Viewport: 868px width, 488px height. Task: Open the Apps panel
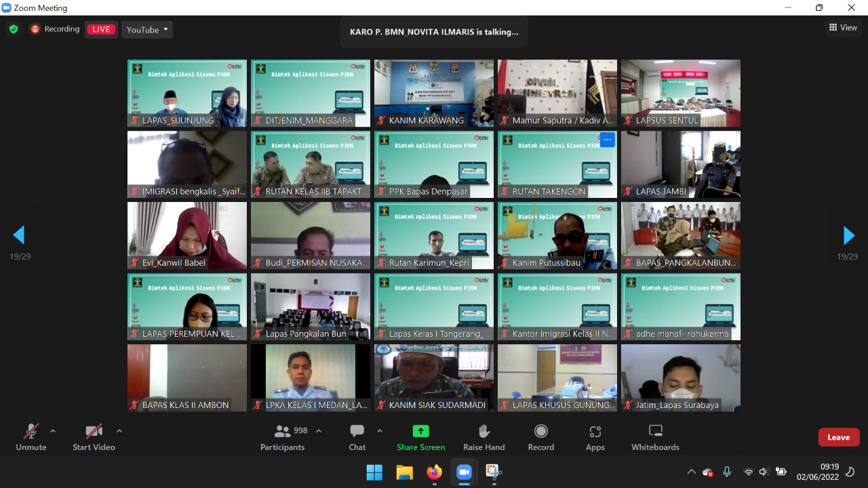[595, 437]
